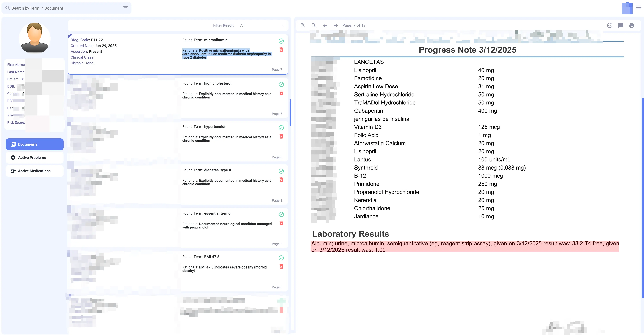
Task: Open the search filter options
Action: coord(125,8)
